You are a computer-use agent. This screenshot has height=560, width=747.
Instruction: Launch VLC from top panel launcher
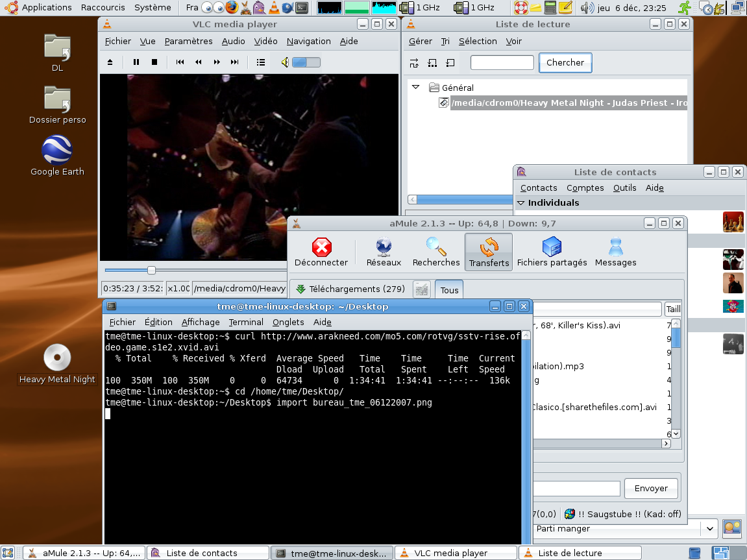274,7
